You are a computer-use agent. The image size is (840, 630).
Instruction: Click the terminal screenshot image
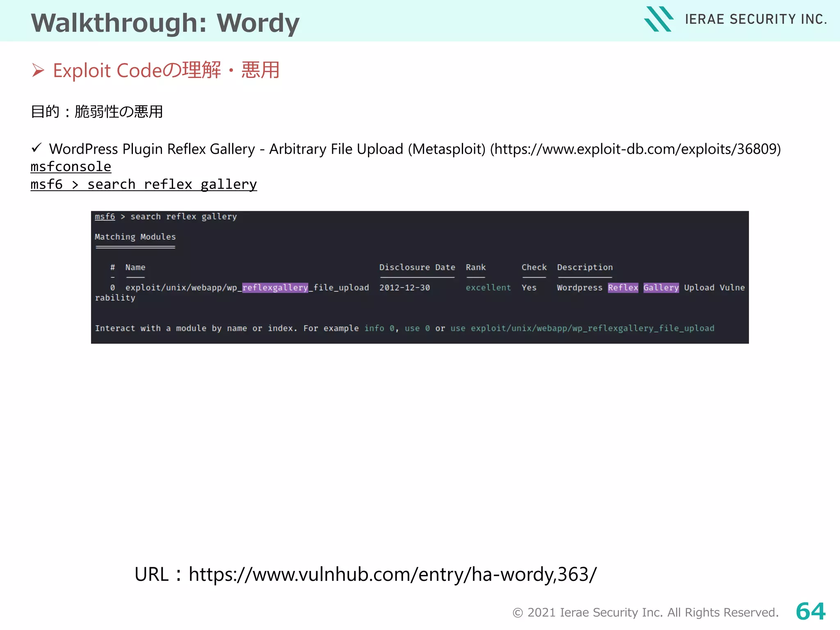(420, 277)
